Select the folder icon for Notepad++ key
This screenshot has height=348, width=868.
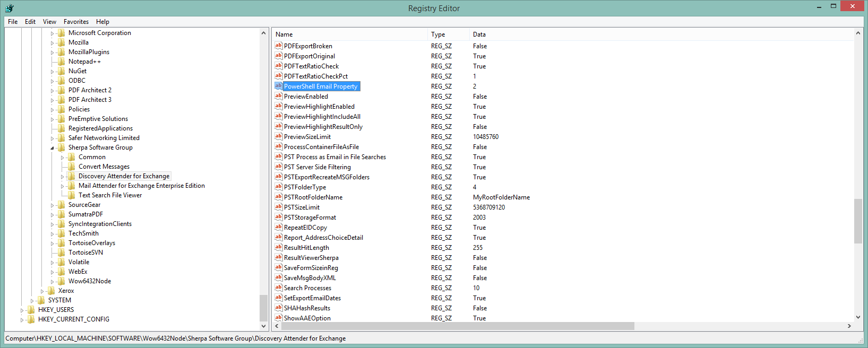click(62, 62)
